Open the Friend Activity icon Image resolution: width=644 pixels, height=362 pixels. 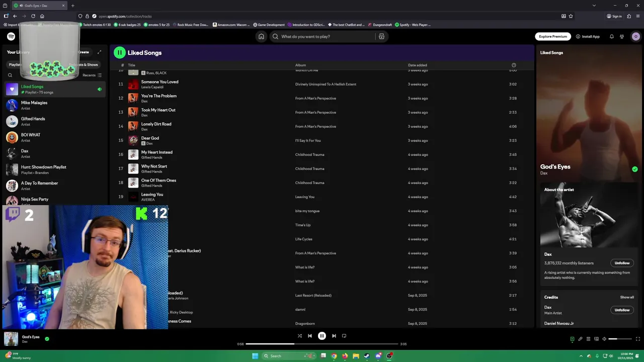tap(622, 36)
